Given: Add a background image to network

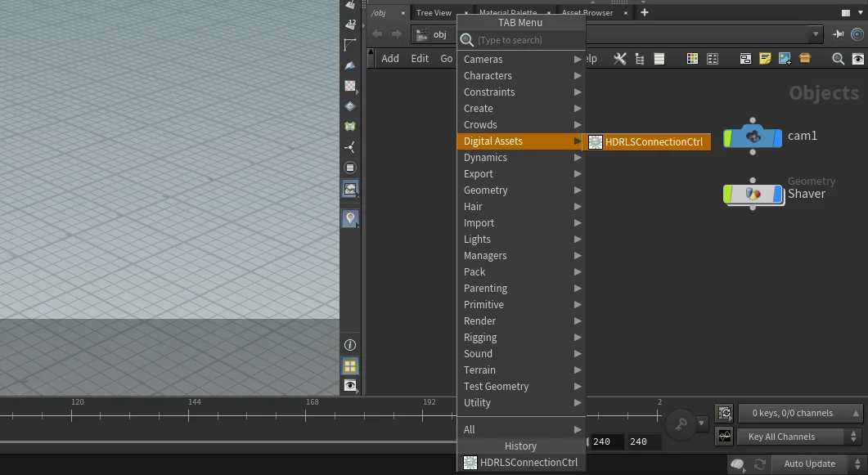Looking at the screenshot, I should [x=785, y=59].
